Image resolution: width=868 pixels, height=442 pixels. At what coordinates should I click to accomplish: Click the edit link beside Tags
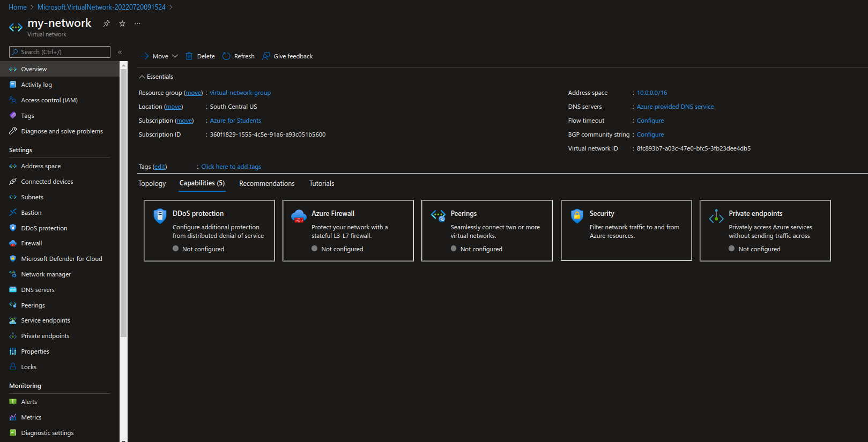point(160,167)
